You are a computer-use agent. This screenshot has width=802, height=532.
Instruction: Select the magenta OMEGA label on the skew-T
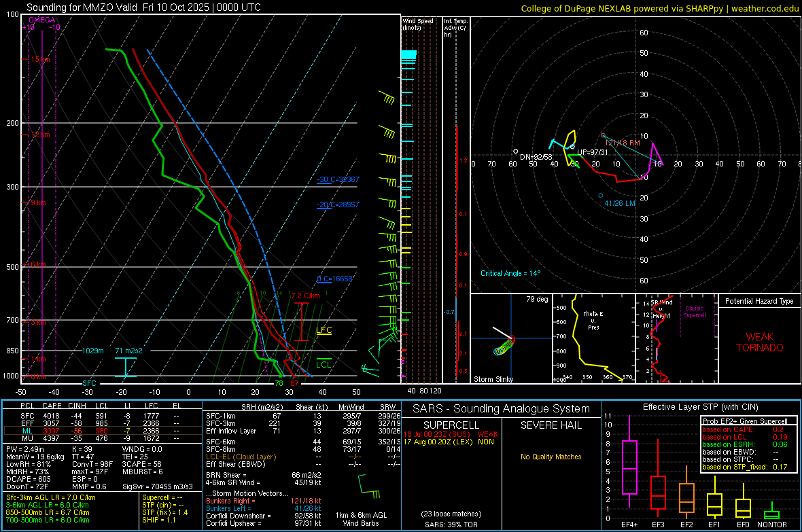coord(42,20)
